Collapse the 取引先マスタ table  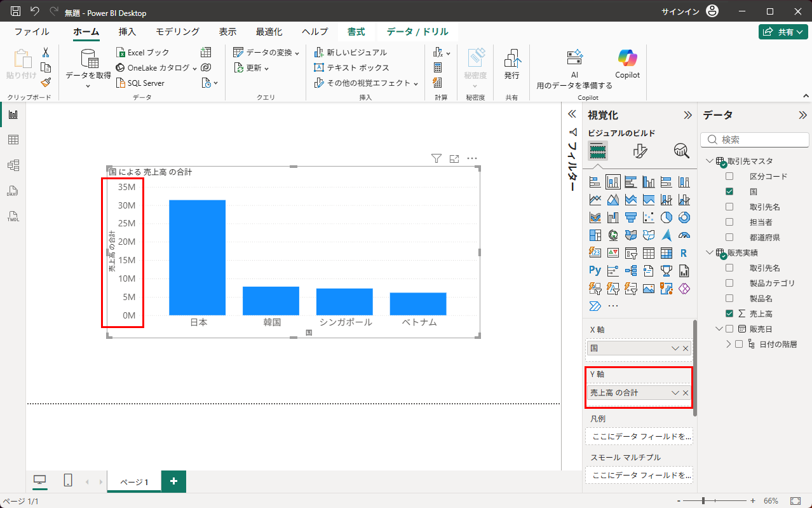[x=710, y=161]
